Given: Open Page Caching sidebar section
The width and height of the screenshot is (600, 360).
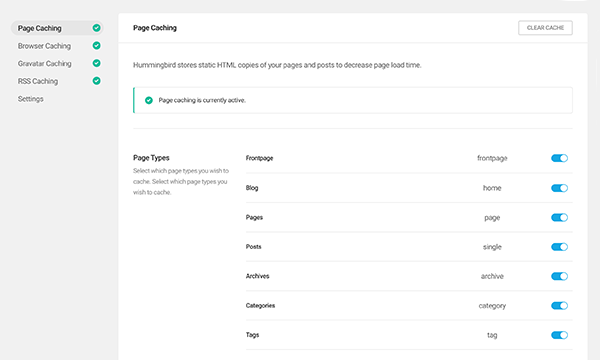Looking at the screenshot, I should pos(57,28).
